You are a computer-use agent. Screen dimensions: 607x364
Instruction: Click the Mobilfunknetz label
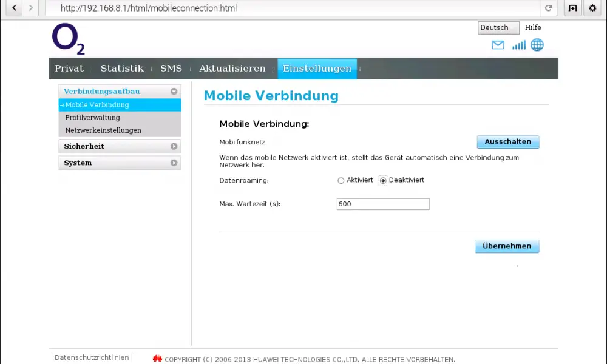(x=242, y=142)
